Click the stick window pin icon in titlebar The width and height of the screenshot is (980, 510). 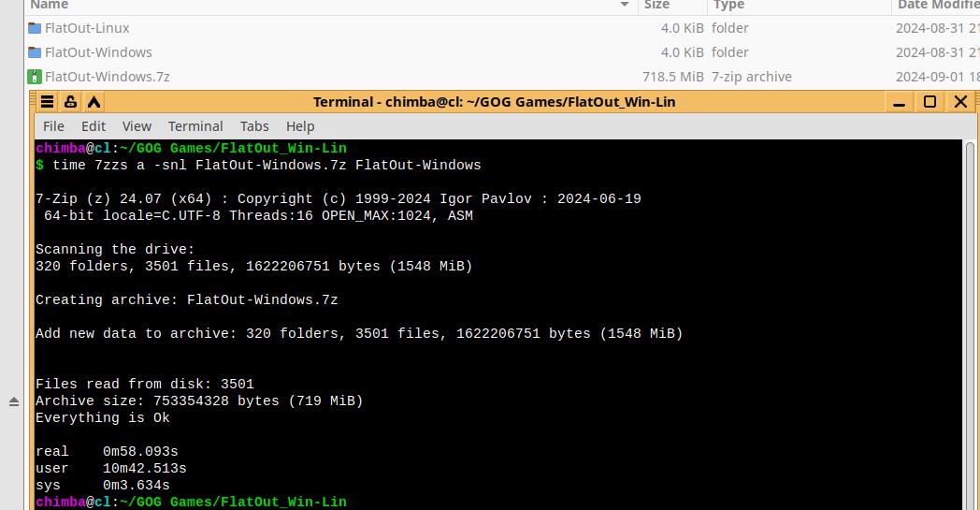[x=71, y=102]
